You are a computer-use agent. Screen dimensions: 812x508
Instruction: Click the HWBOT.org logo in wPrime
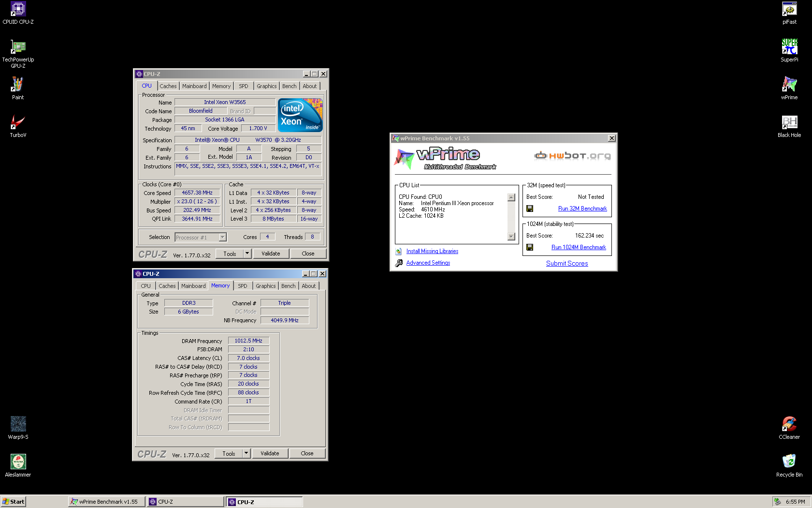pos(572,155)
